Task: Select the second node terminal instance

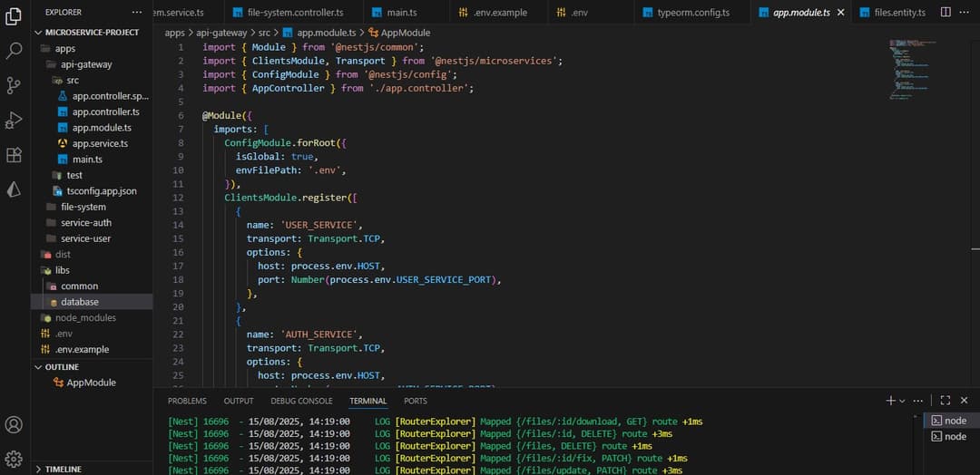Action: (951, 436)
